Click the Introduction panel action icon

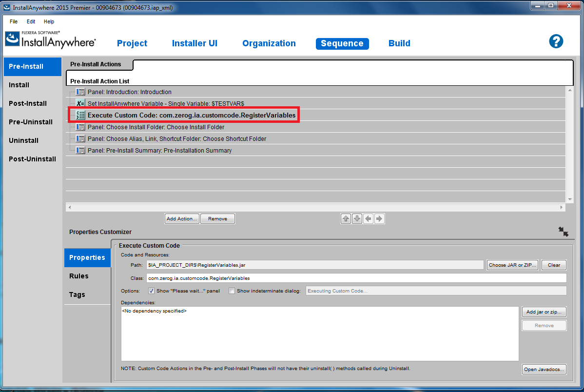[x=80, y=92]
